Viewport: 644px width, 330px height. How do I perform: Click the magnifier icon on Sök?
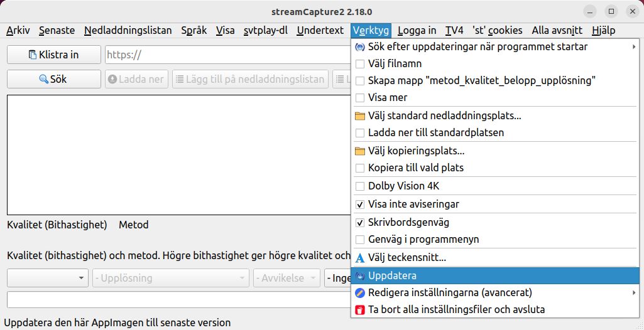[x=43, y=79]
